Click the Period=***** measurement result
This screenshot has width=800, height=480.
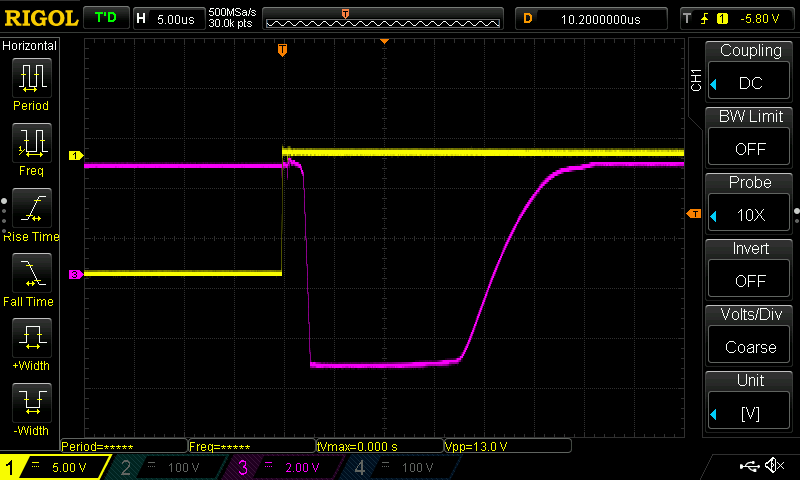123,446
